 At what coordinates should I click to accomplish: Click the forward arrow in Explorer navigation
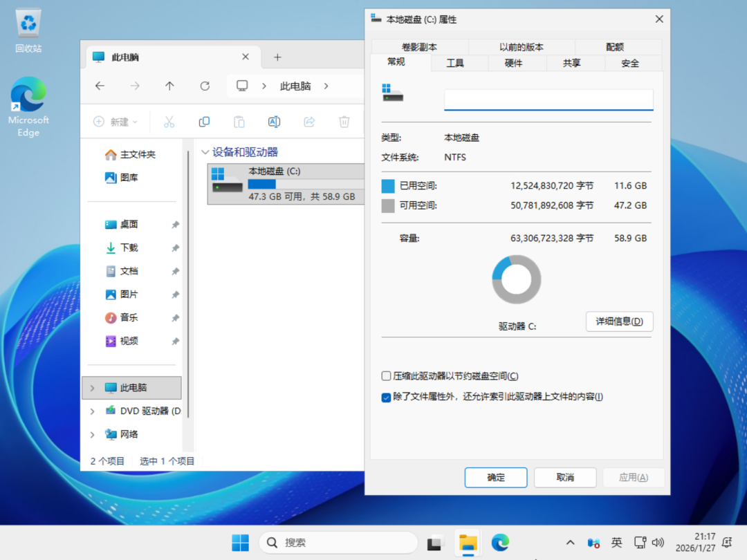click(x=135, y=86)
